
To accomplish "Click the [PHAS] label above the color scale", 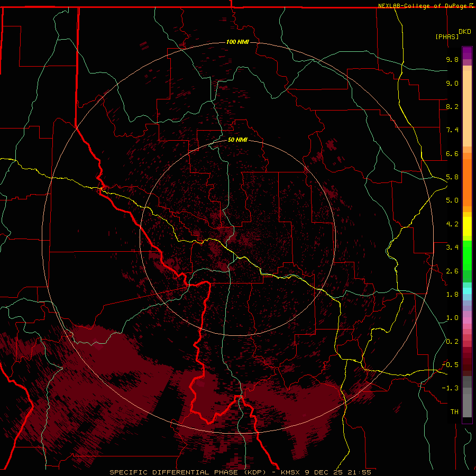I will point(447,36).
